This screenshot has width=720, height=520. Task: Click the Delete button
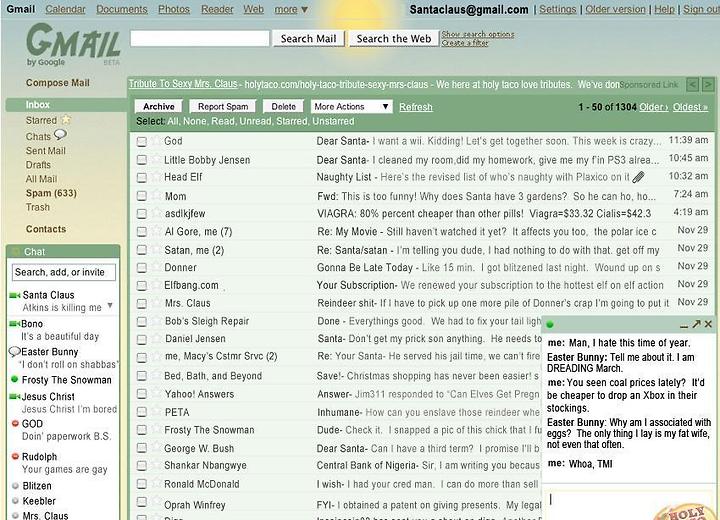pyautogui.click(x=283, y=107)
